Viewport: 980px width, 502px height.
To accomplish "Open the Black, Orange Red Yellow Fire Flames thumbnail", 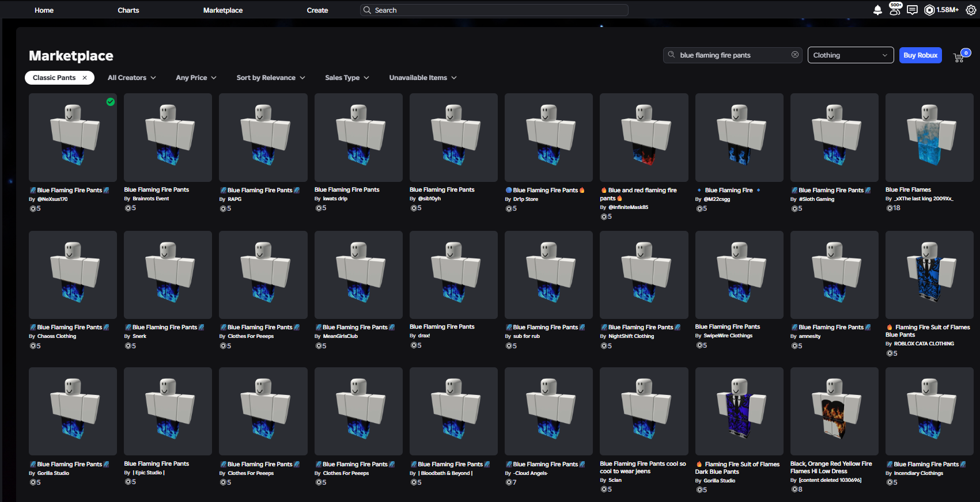I will point(834,412).
